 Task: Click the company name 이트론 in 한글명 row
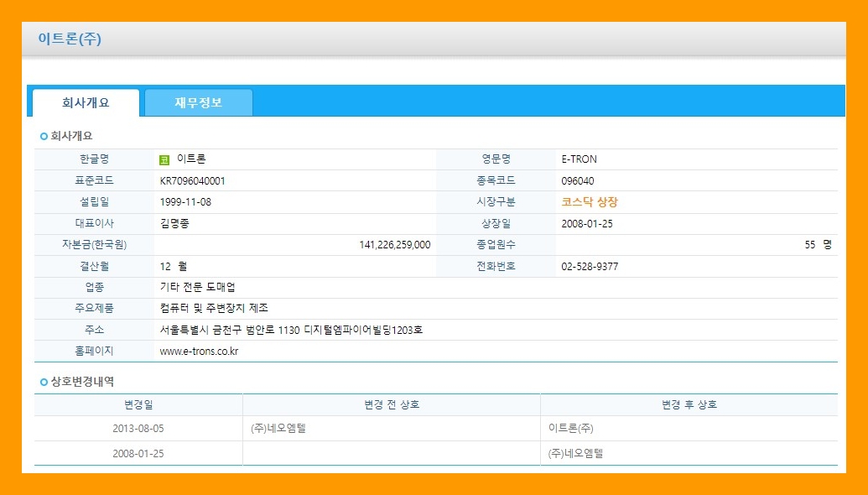(x=191, y=159)
